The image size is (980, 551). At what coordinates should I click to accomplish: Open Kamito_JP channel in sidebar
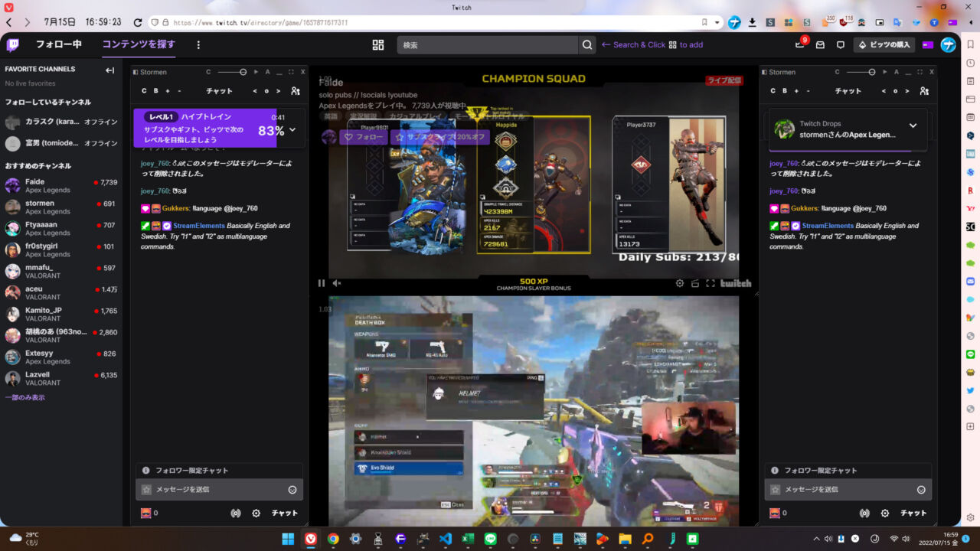pos(61,315)
